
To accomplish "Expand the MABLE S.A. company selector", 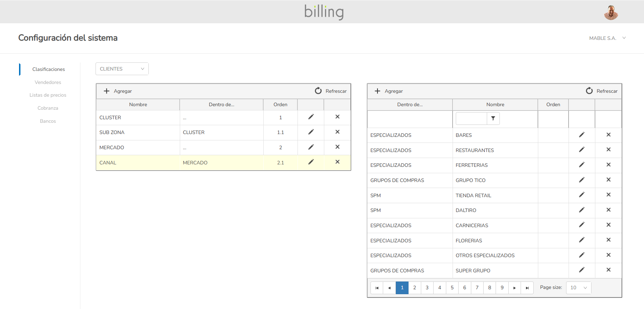I will (x=607, y=38).
